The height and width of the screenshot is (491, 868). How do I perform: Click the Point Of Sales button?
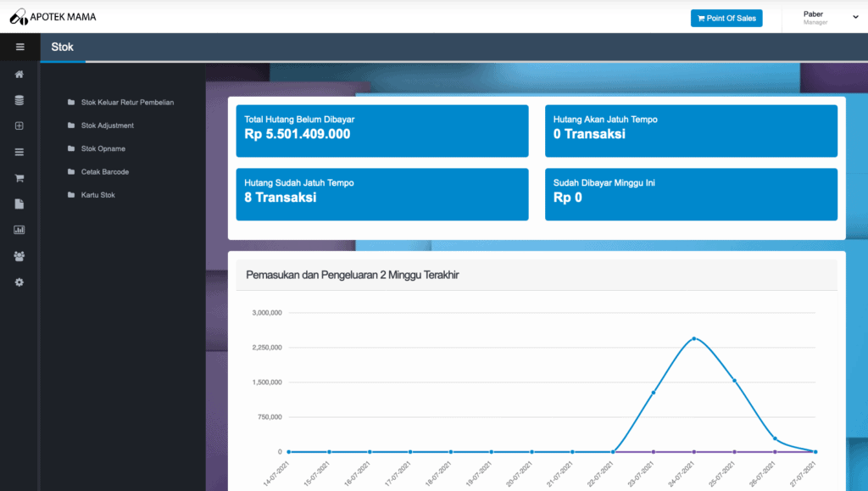(726, 19)
